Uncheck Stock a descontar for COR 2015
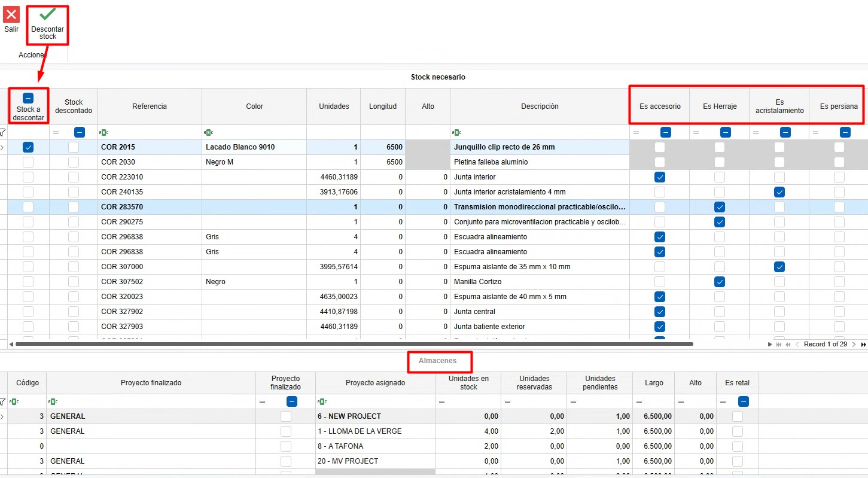The width and height of the screenshot is (868, 478). [28, 147]
